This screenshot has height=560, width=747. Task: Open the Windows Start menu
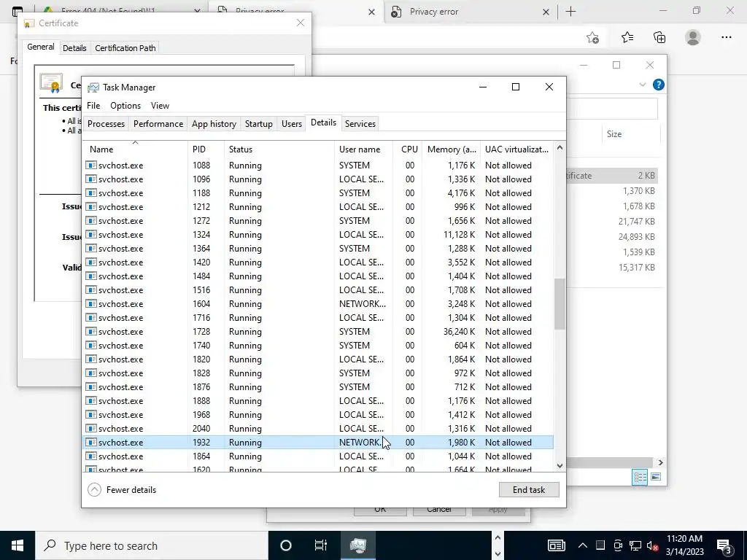tap(18, 545)
